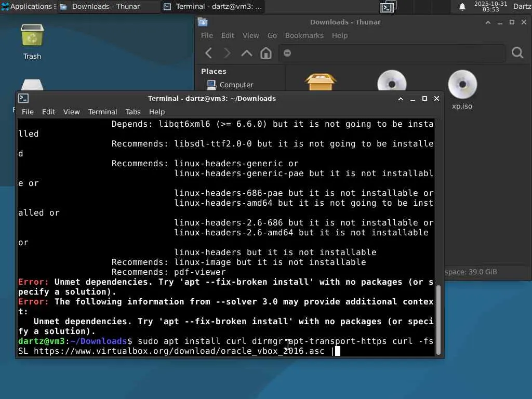Maximize the Thunar window
This screenshot has width=532, height=399.
pyautogui.click(x=512, y=22)
